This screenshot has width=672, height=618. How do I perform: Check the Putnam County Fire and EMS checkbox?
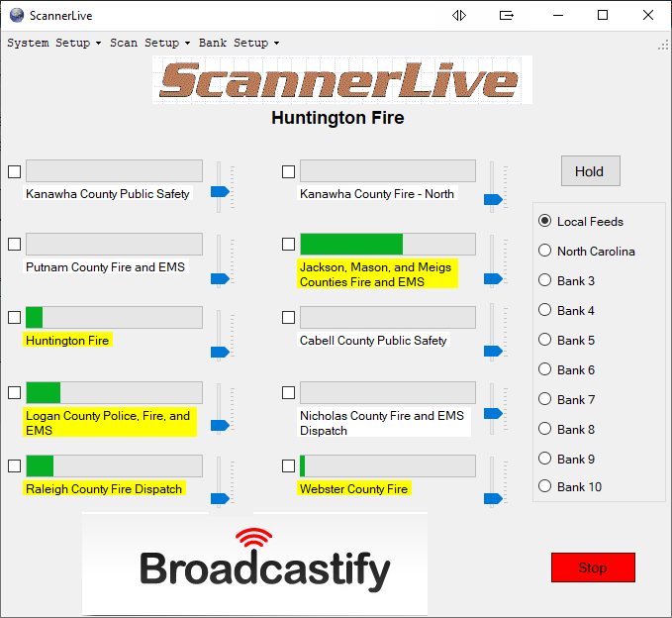point(15,244)
